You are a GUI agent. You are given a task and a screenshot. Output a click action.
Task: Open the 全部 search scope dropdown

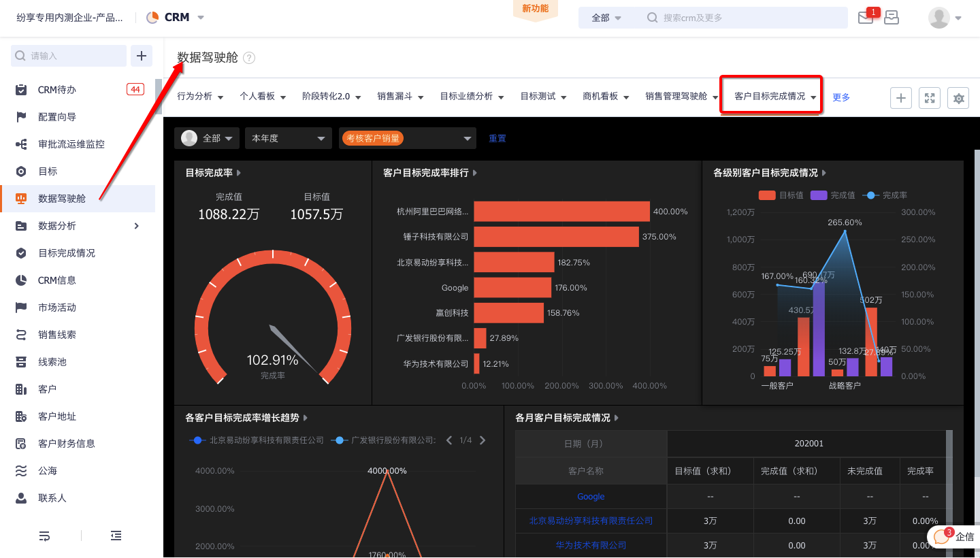tap(606, 18)
